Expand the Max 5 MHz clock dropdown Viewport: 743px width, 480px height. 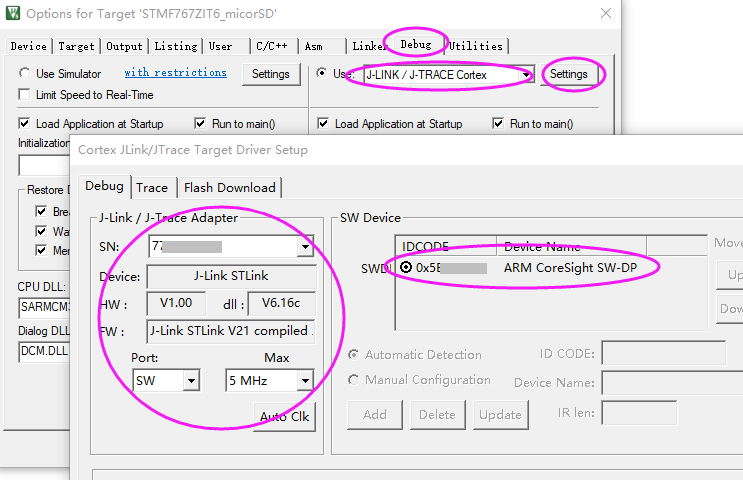[x=305, y=380]
